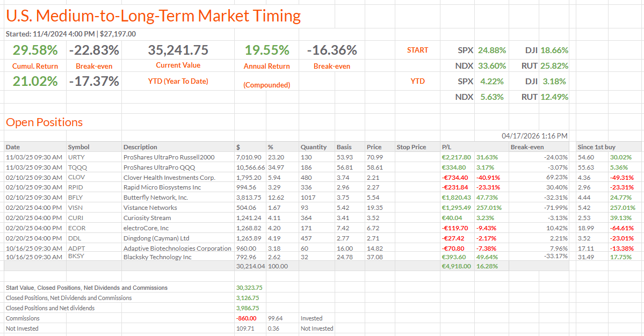Click the Current Value label
644x336 pixels.
click(178, 65)
